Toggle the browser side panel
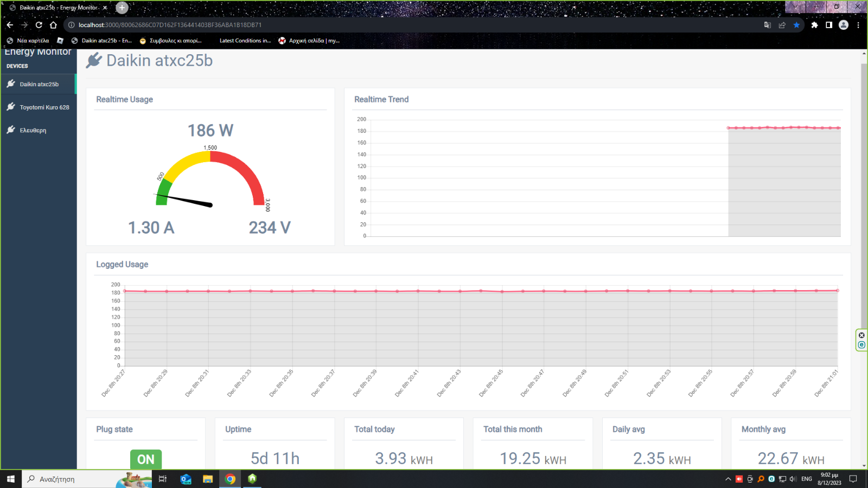868x488 pixels. 829,25
